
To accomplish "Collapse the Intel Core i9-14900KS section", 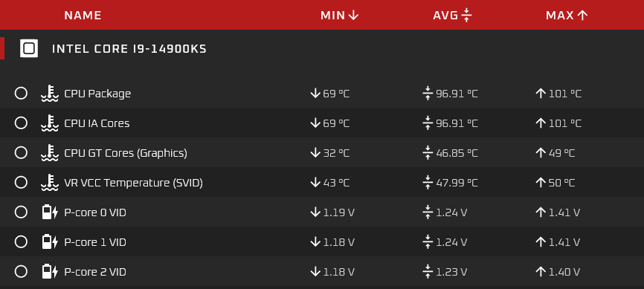I will 322,48.
